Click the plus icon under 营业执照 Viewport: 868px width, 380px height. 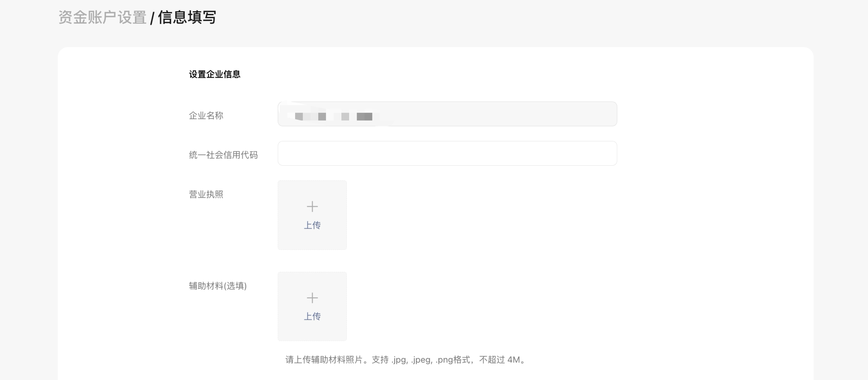tap(312, 207)
